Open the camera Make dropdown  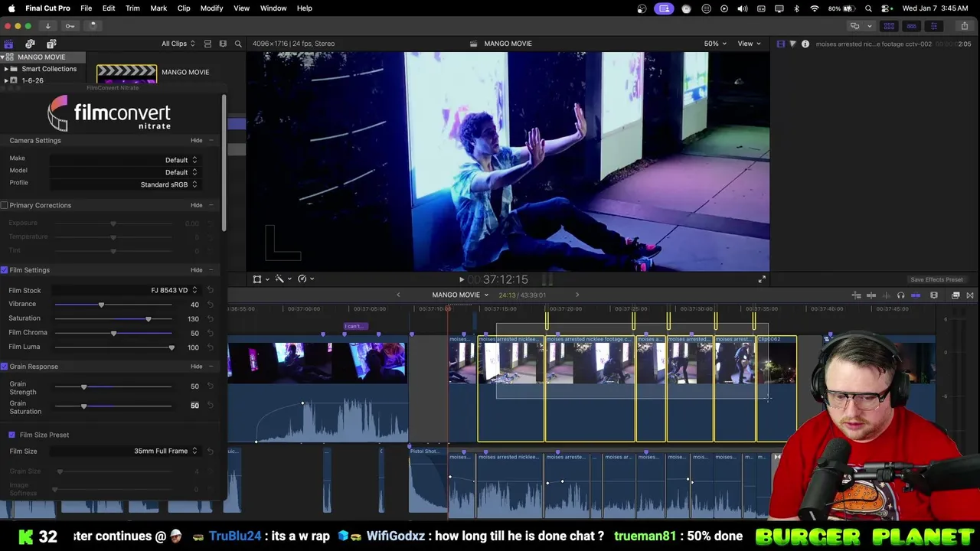pyautogui.click(x=123, y=160)
